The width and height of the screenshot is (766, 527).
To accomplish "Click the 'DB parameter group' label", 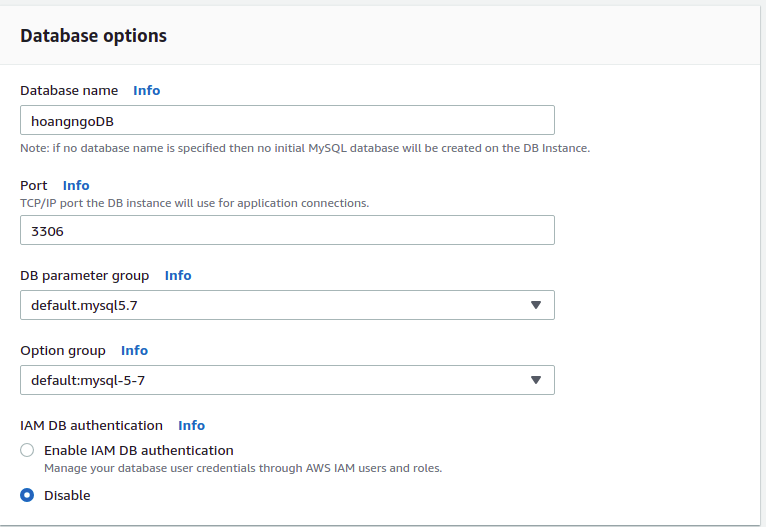I will tap(85, 275).
